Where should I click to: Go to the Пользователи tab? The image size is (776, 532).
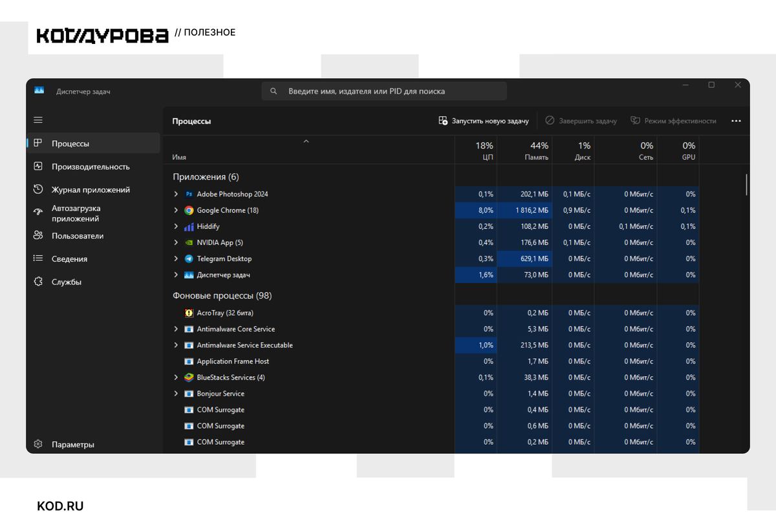point(93,236)
